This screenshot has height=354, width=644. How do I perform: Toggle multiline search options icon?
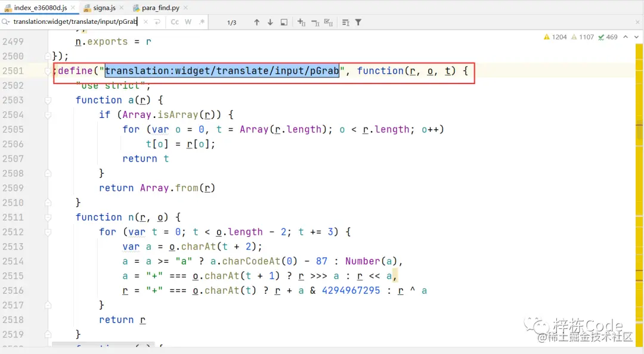[346, 22]
